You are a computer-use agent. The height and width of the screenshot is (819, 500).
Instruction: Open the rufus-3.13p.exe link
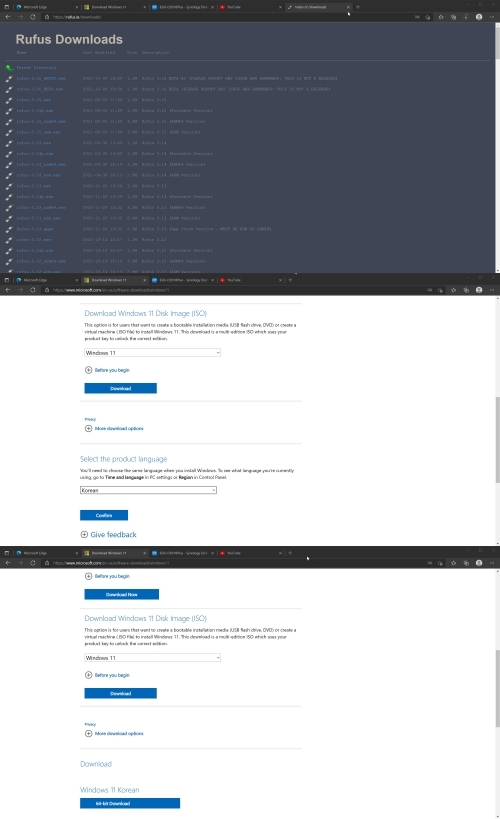(x=34, y=196)
